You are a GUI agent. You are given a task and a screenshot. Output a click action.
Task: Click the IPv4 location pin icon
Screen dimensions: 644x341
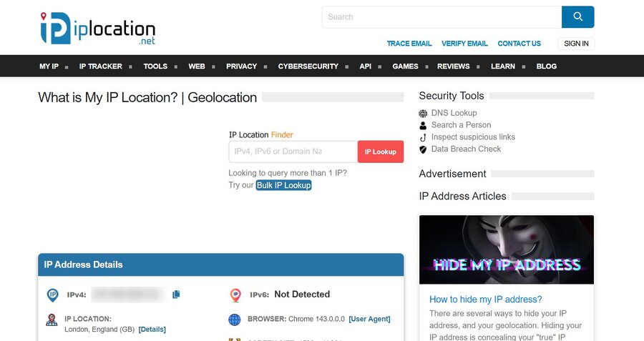tap(52, 295)
